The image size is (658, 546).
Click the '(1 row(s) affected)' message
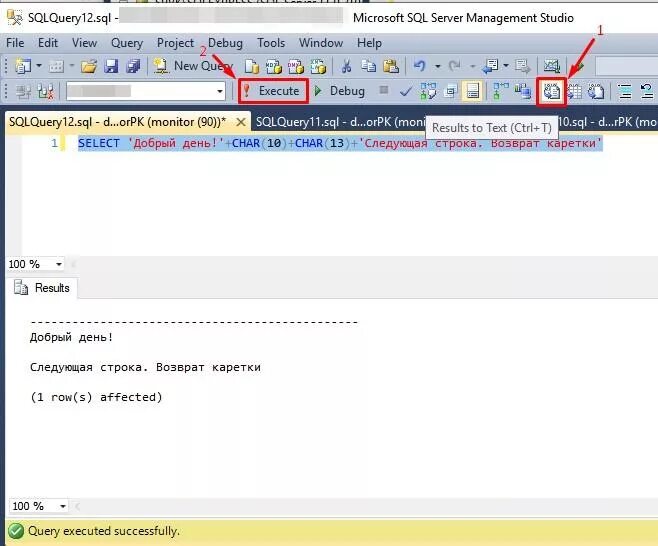tap(96, 397)
